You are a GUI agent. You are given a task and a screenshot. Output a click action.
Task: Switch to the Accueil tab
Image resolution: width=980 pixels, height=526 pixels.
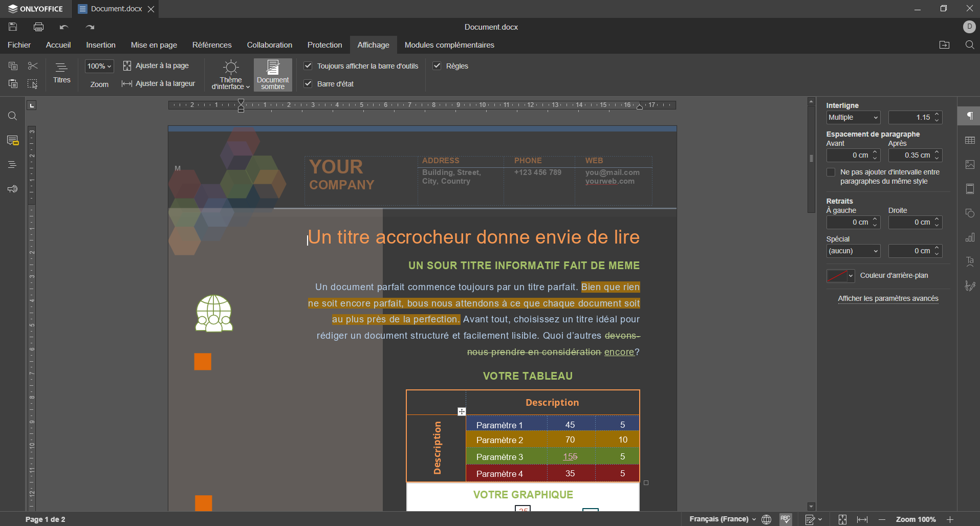coord(58,45)
